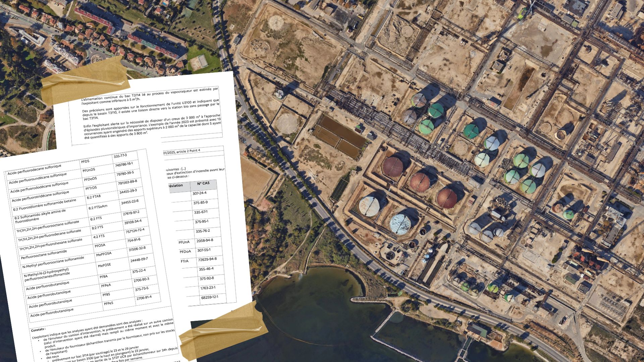Click the PFUnA abbreviation cell
644x362 pixels.
tap(184, 242)
